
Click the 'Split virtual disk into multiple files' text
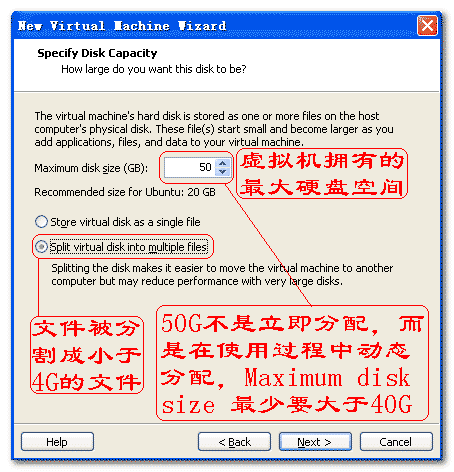coord(129,247)
